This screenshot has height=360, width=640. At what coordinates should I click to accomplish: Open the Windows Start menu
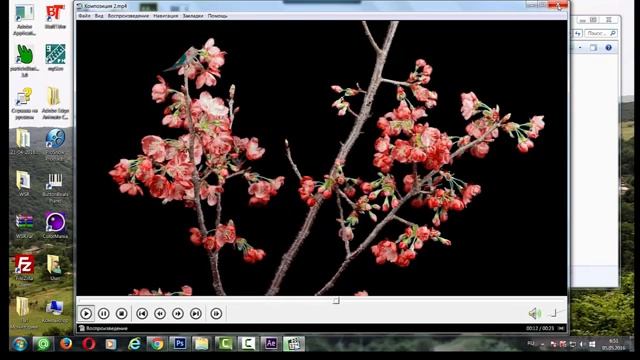coord(19,344)
